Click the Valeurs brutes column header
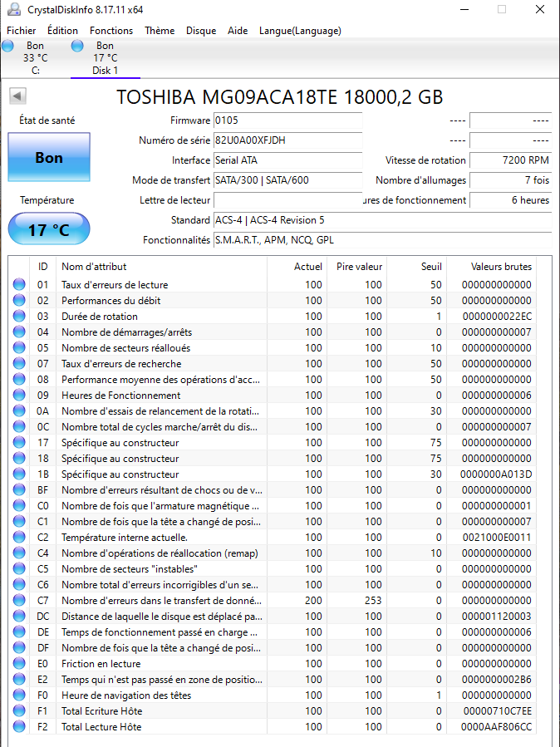Image resolution: width=560 pixels, height=747 pixels. (491, 267)
